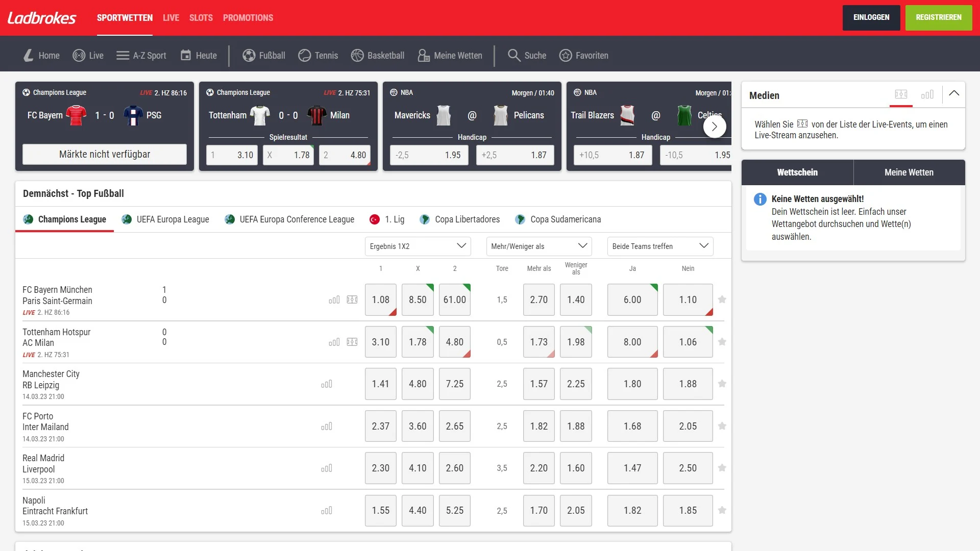
Task: Pick Trail Blazers handicap +10,5 at 1.87
Action: point(613,155)
